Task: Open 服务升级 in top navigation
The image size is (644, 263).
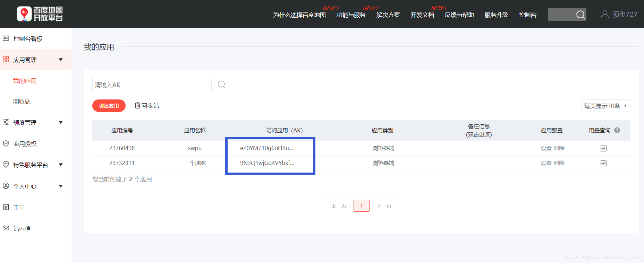Action: [x=496, y=15]
